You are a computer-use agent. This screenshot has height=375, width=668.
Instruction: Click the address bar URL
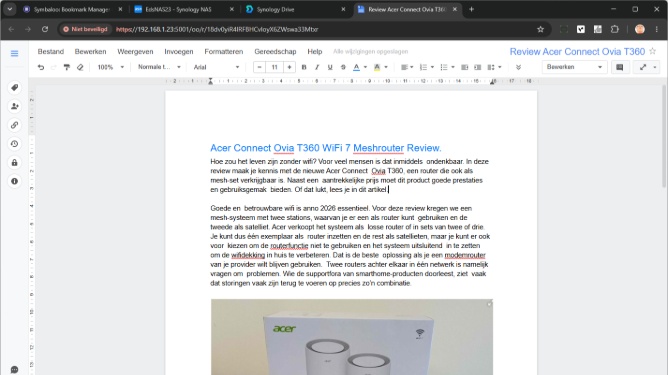[x=217, y=29]
